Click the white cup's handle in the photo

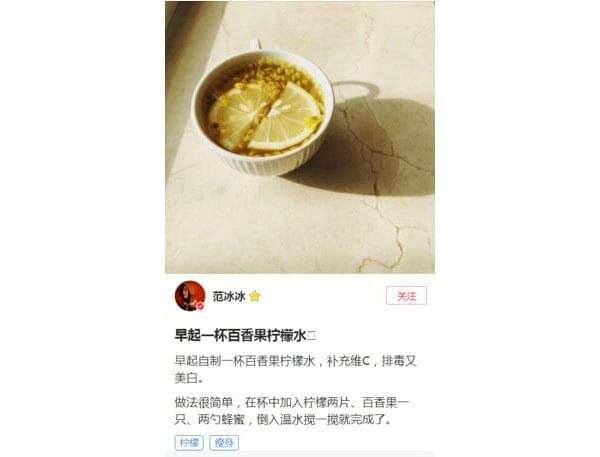256,44
